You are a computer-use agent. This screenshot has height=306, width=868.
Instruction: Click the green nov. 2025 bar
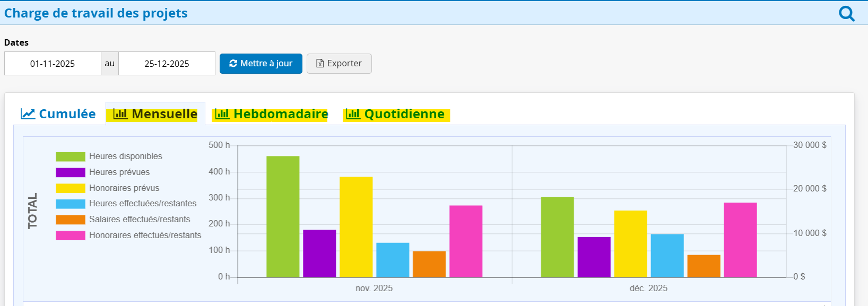click(x=283, y=216)
